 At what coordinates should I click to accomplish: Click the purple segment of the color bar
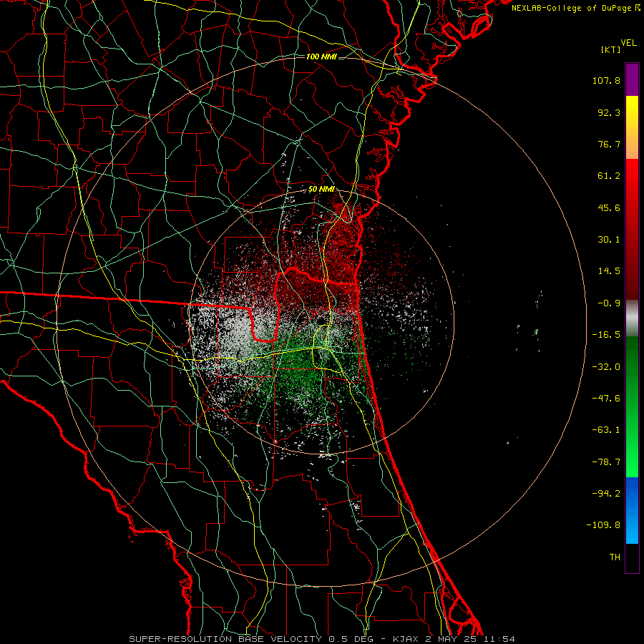[x=632, y=79]
